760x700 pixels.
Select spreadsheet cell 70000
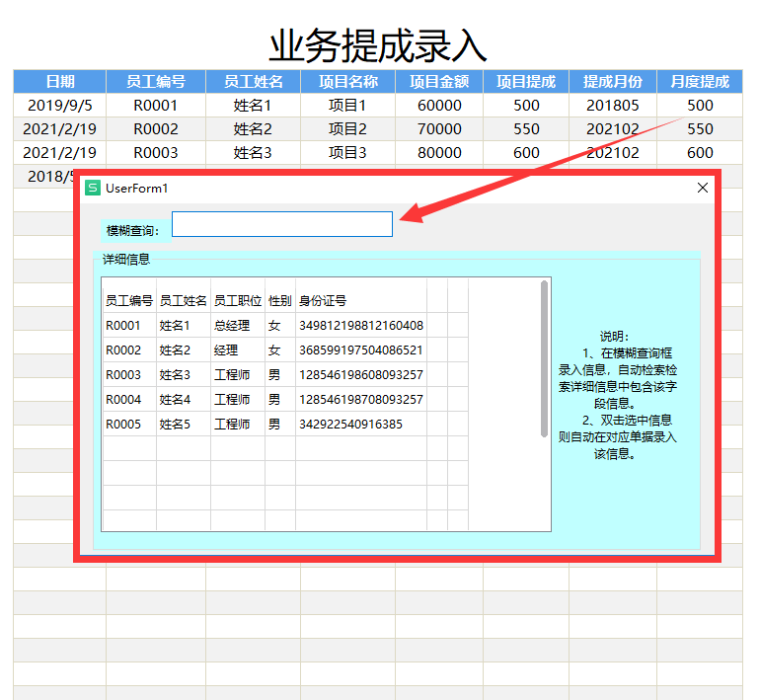pos(439,129)
